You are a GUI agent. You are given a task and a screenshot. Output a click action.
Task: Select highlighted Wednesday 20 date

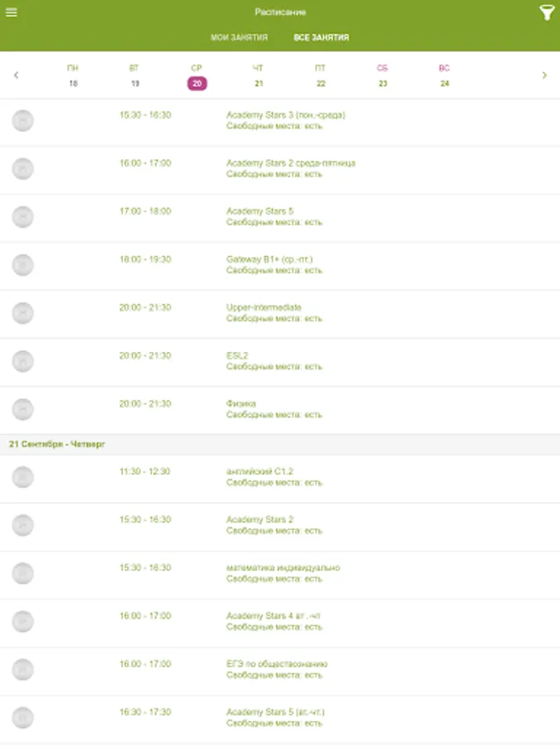click(197, 83)
